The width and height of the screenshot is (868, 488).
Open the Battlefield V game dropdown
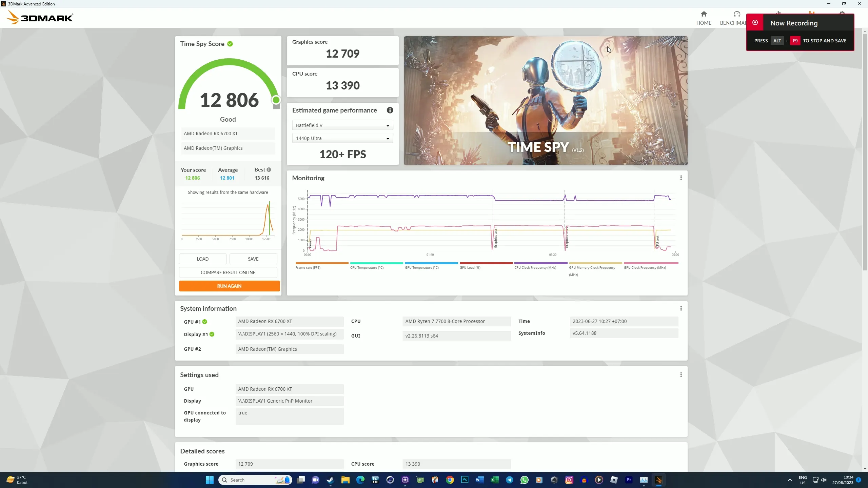click(x=342, y=125)
